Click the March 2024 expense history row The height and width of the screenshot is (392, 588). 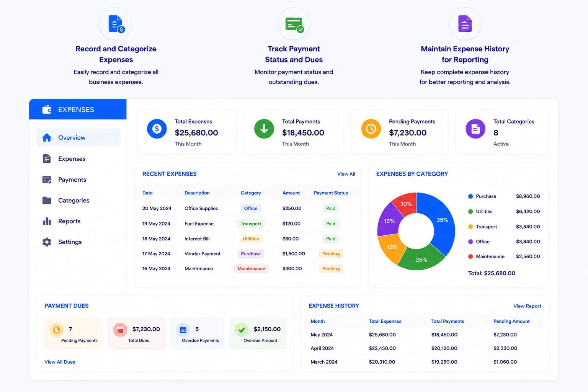[425, 362]
